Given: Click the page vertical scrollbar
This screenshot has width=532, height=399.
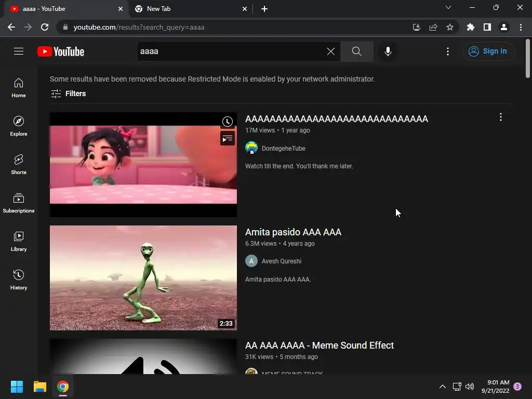Looking at the screenshot, I should [x=528, y=58].
